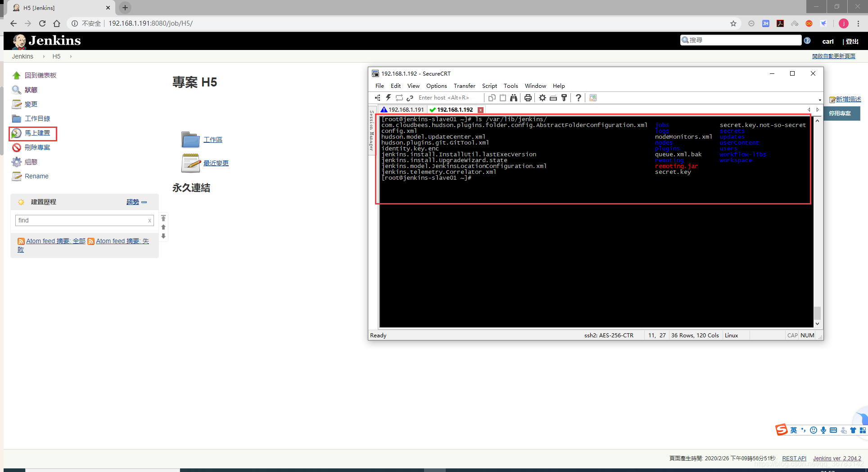
Task: Click the Jenkins search help icon
Action: tap(807, 41)
